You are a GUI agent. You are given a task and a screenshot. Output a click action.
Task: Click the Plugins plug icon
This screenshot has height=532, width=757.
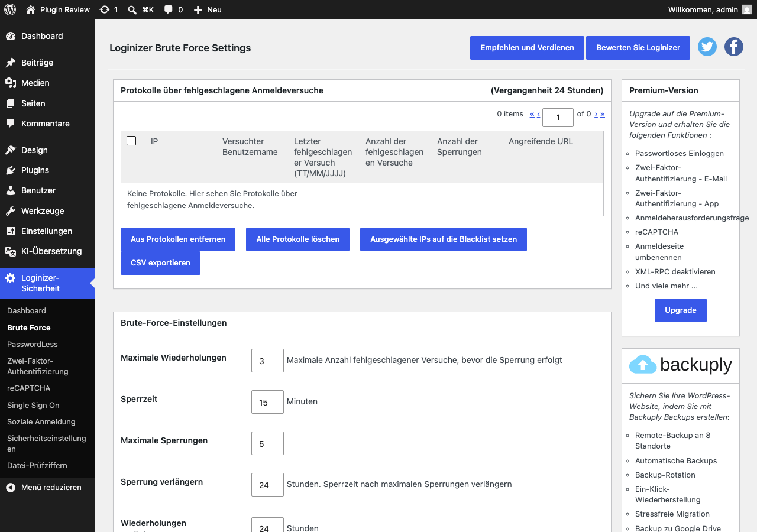11,170
